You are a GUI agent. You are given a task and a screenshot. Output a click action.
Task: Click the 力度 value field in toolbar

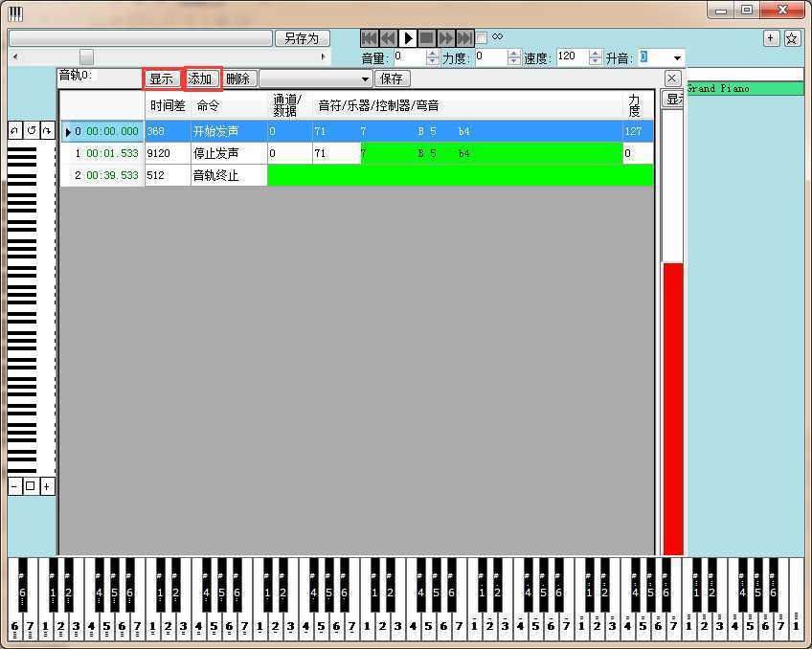491,57
